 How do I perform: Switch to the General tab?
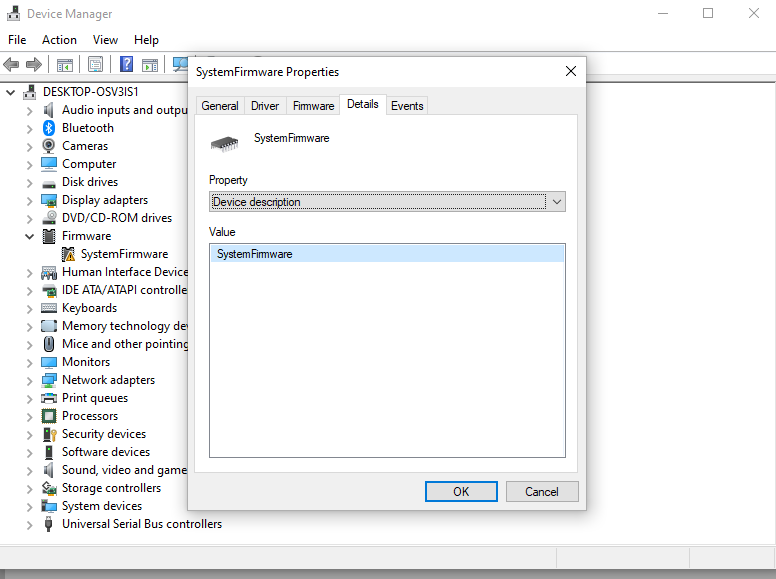tap(220, 106)
